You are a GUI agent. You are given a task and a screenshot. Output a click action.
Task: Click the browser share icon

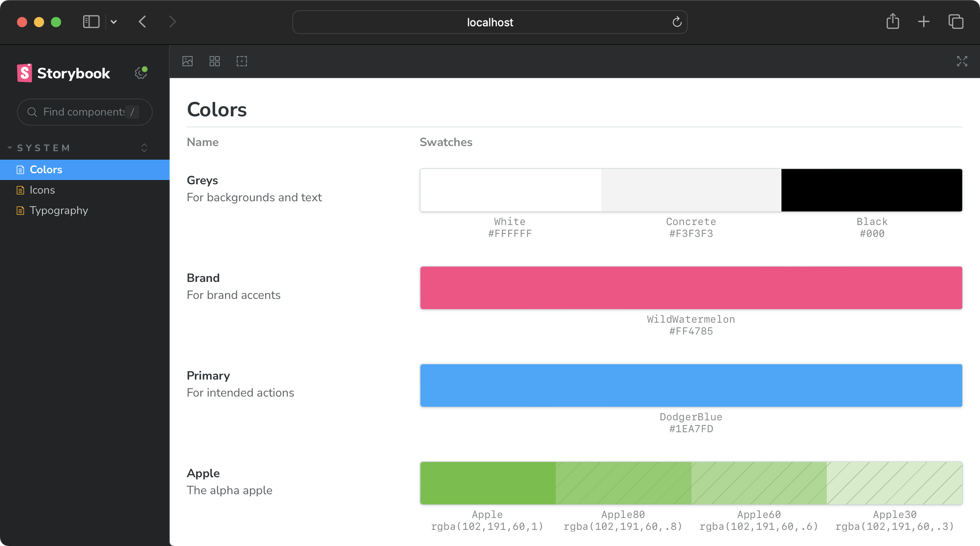(x=893, y=21)
